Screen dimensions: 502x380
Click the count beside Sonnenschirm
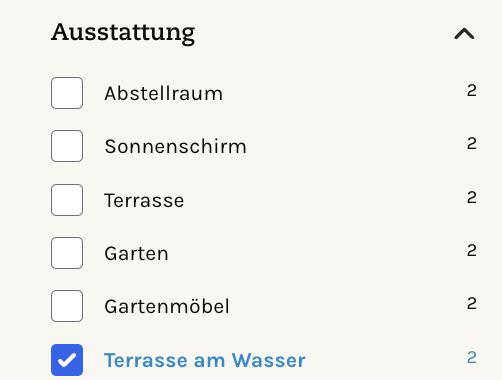click(x=472, y=144)
